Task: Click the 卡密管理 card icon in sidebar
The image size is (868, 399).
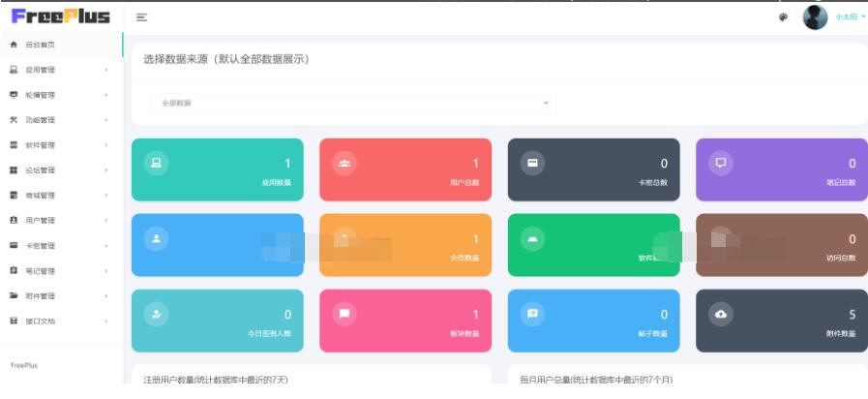Action: point(14,245)
